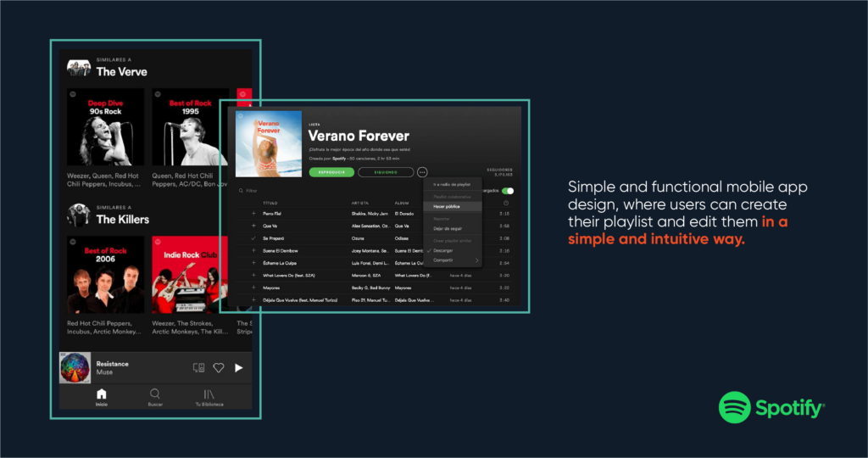
Task: Remove saved checkmark on Se Preparó
Action: [x=253, y=238]
